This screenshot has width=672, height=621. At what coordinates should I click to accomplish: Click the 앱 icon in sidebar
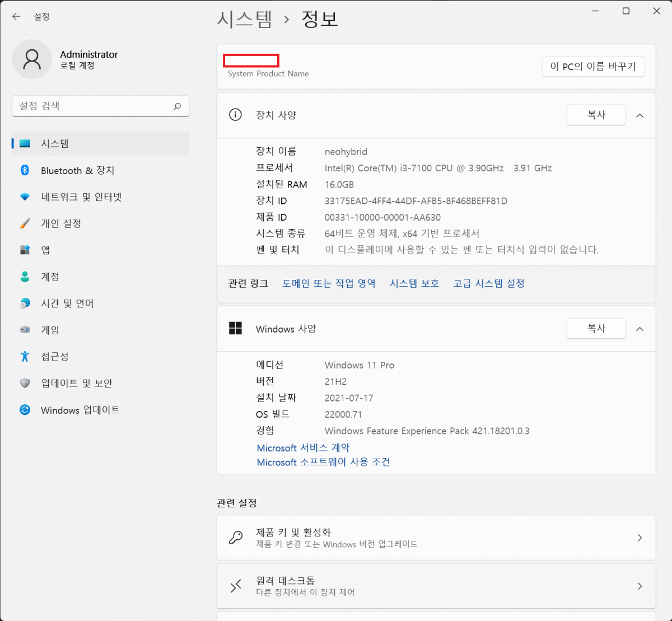[25, 250]
